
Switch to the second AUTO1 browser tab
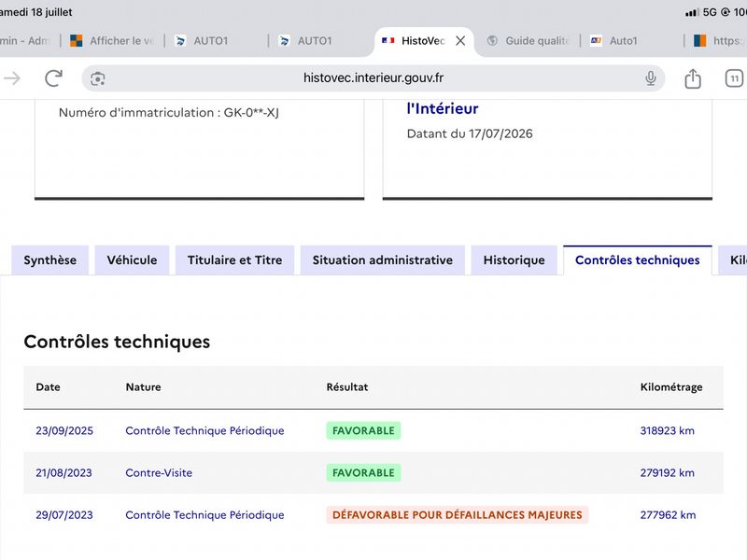point(306,41)
